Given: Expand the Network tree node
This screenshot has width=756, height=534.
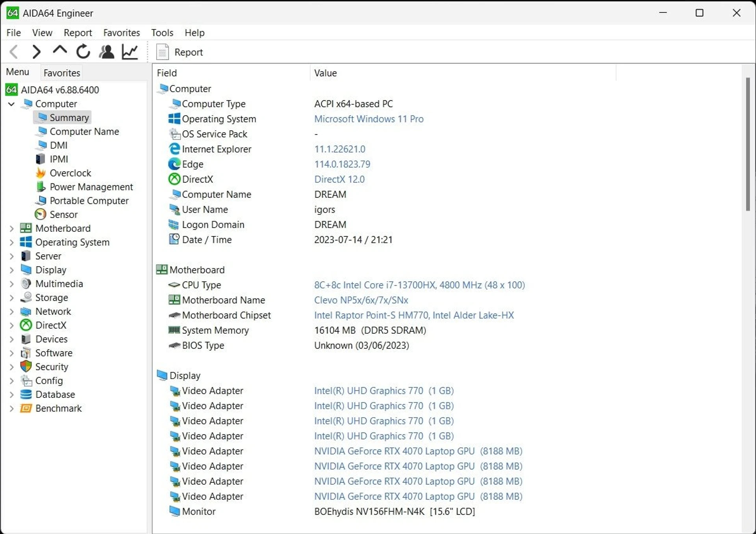Looking at the screenshot, I should pos(11,312).
